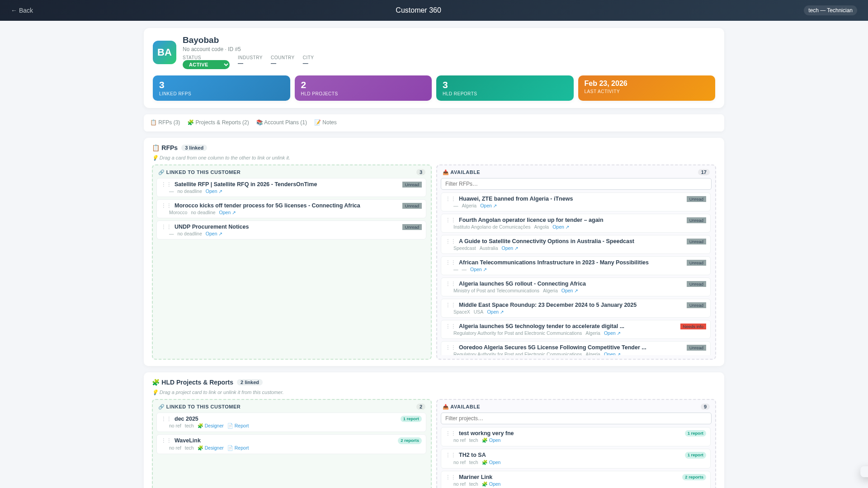Click drag handle of Ooredoo Algeria card
This screenshot has width=868, height=488.
coord(451,347)
